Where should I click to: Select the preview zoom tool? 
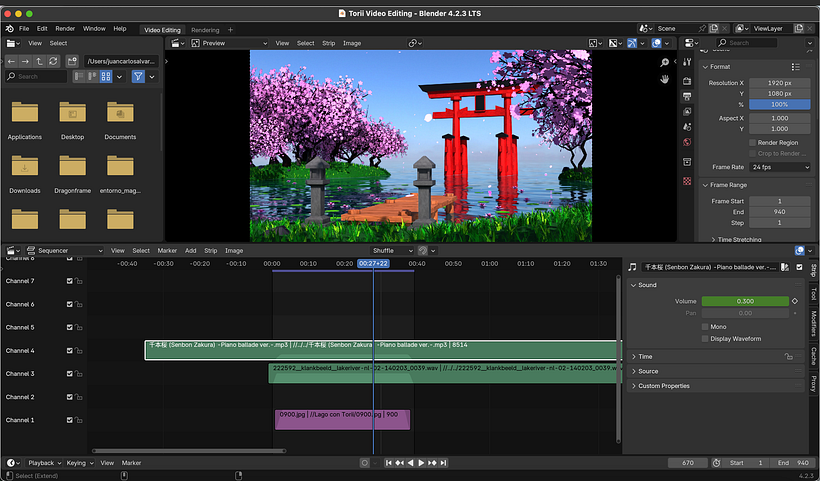pos(665,63)
